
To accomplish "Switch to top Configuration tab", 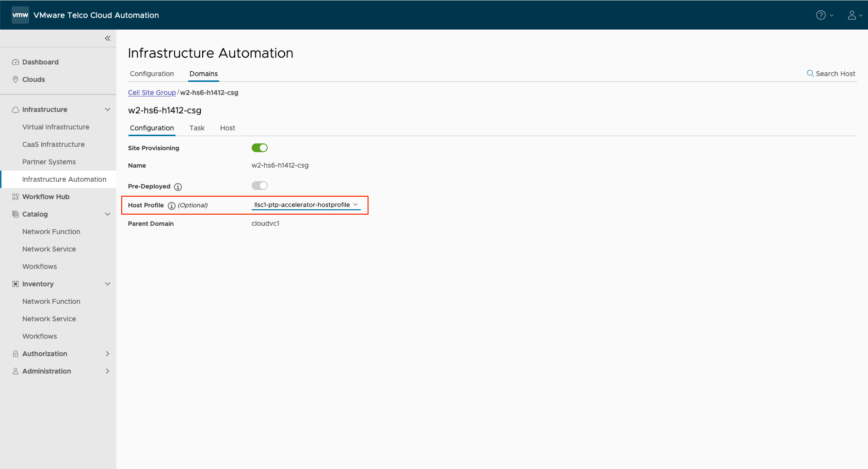I will coord(152,74).
